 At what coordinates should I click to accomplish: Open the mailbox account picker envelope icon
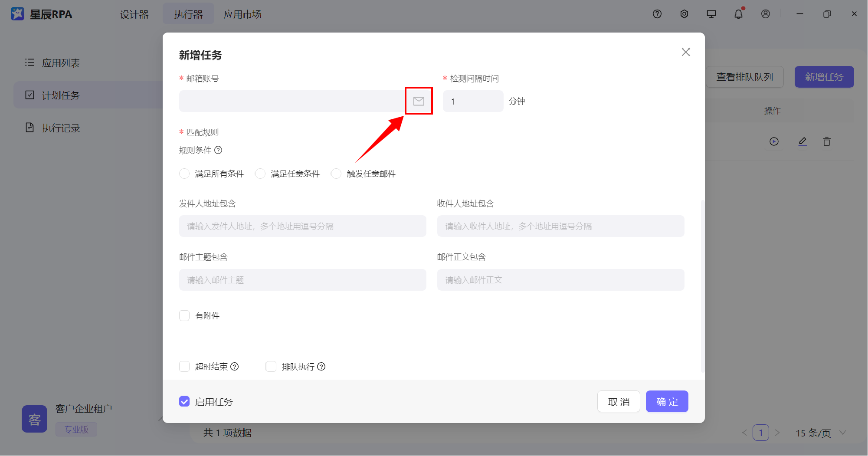(x=419, y=101)
